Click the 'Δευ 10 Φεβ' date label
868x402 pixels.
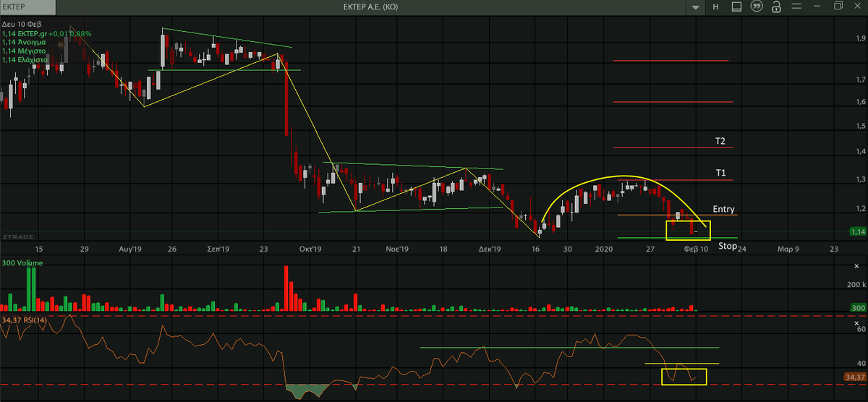20,25
